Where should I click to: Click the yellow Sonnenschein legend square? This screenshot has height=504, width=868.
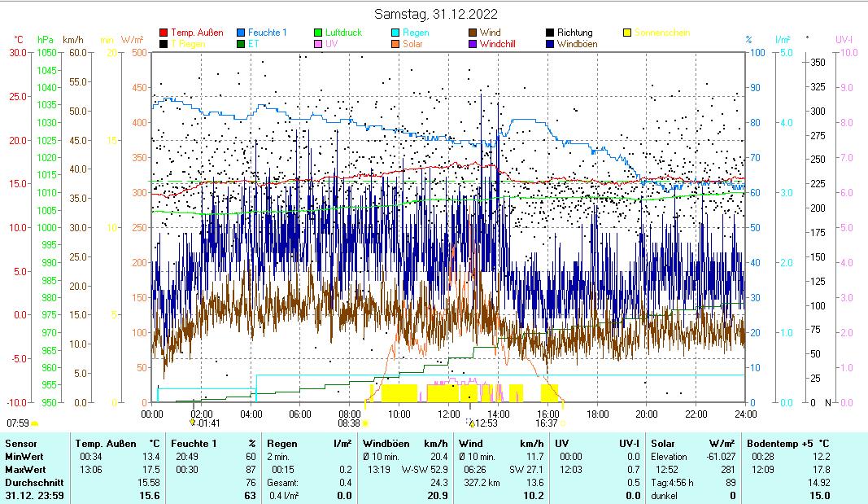coord(627,33)
